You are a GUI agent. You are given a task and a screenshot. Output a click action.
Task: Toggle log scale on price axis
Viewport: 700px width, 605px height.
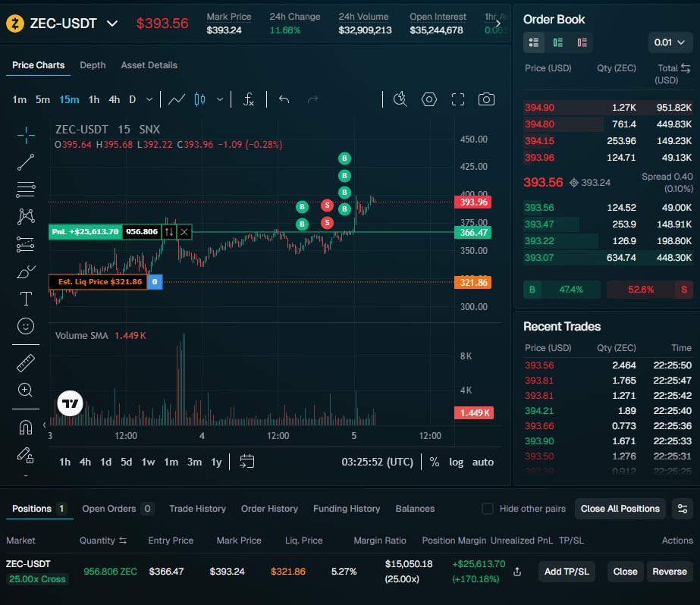[x=457, y=462]
